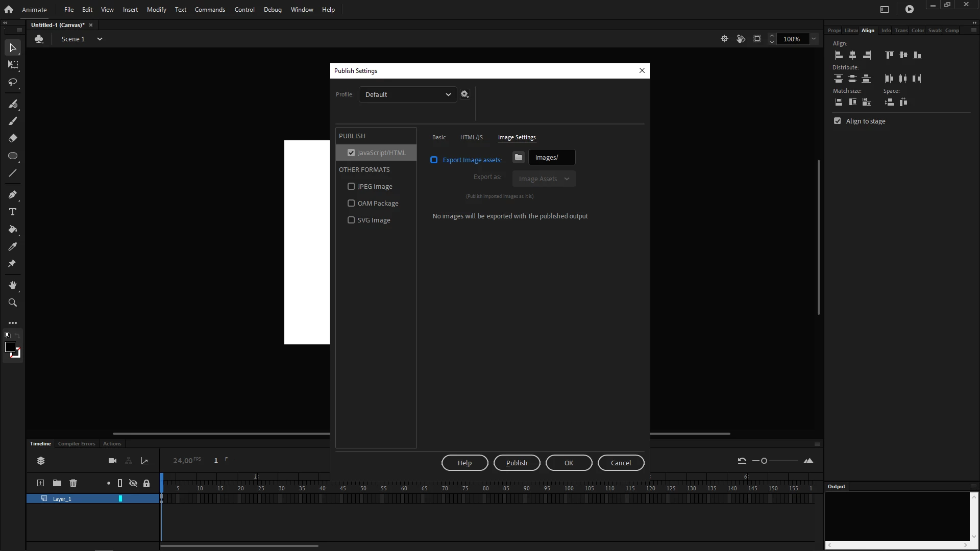Select the Paint Bucket tool

pos(13,230)
